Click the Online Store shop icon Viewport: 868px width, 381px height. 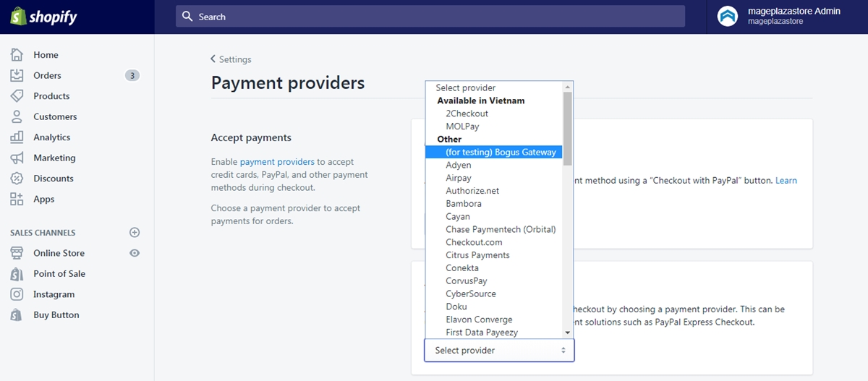pyautogui.click(x=17, y=253)
